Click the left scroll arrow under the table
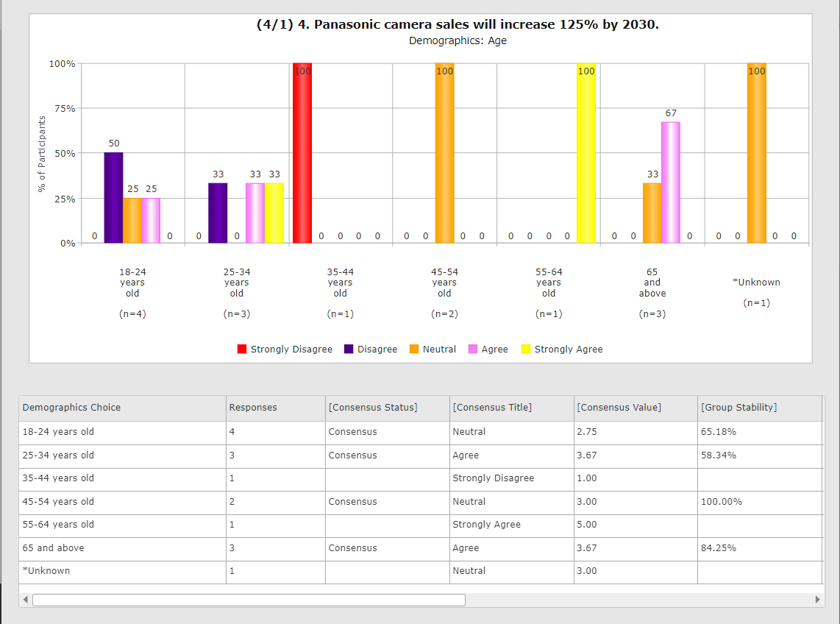Viewport: 840px width, 624px height. click(x=26, y=600)
